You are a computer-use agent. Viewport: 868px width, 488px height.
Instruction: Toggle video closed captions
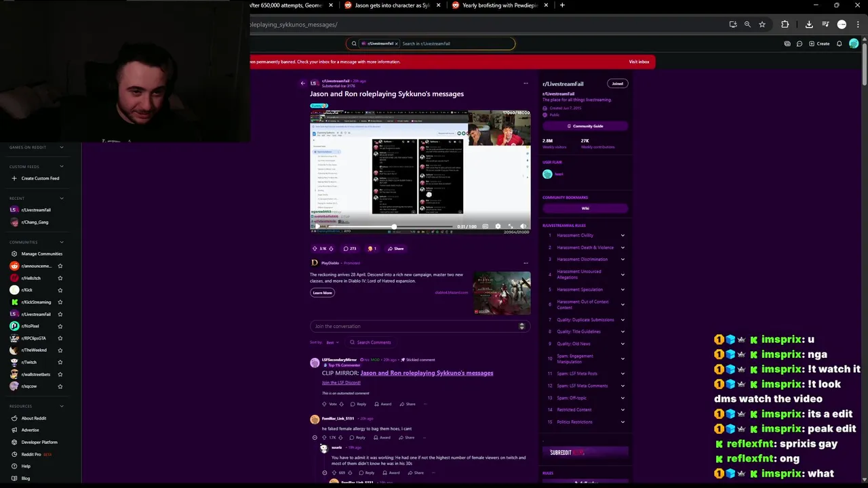[485, 226]
